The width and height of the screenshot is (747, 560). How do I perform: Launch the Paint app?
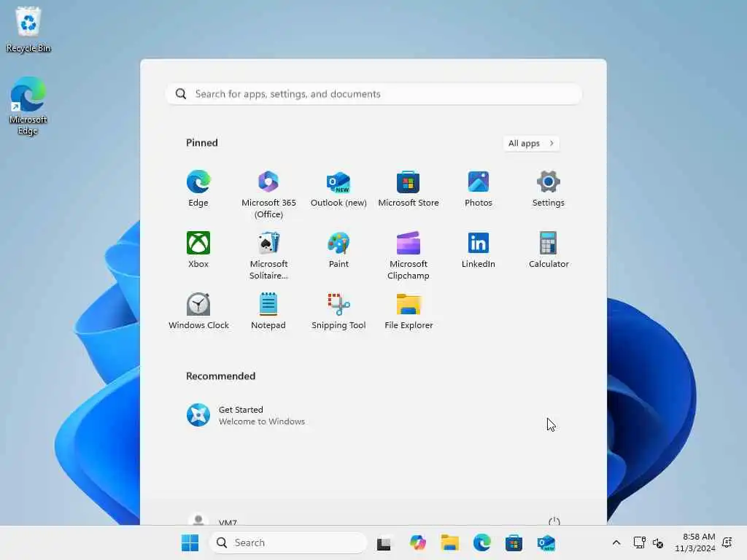pyautogui.click(x=338, y=250)
